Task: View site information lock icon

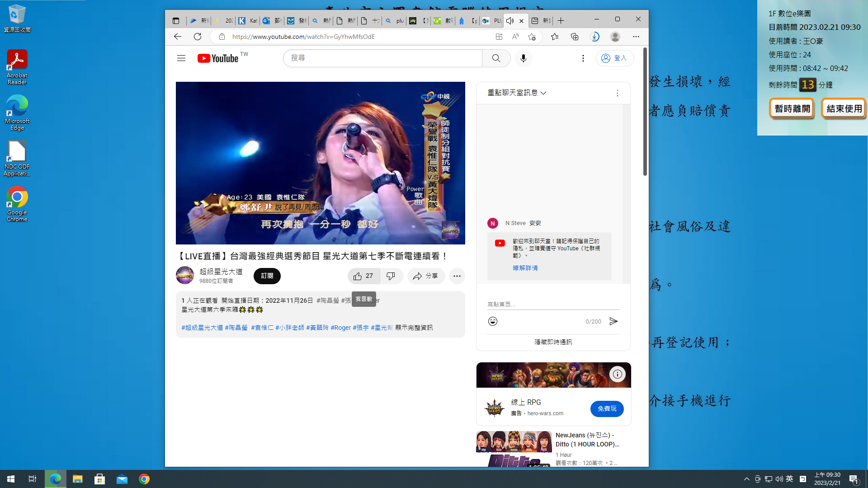Action: (x=222, y=37)
